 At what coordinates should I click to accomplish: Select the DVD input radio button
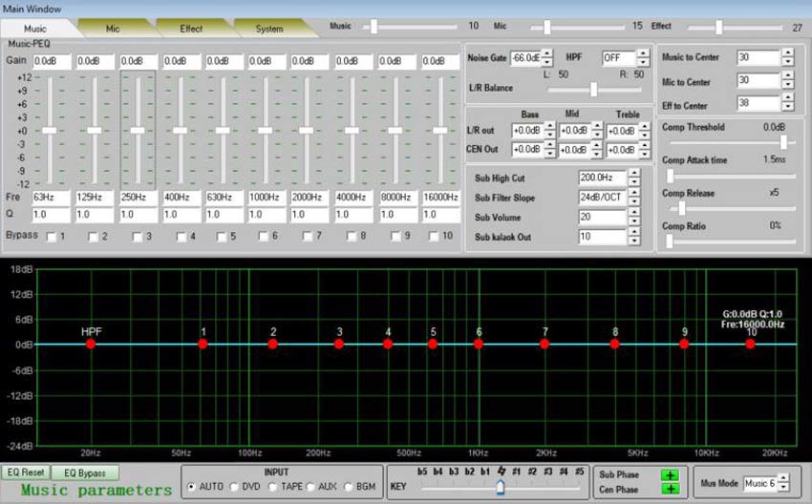coord(235,487)
